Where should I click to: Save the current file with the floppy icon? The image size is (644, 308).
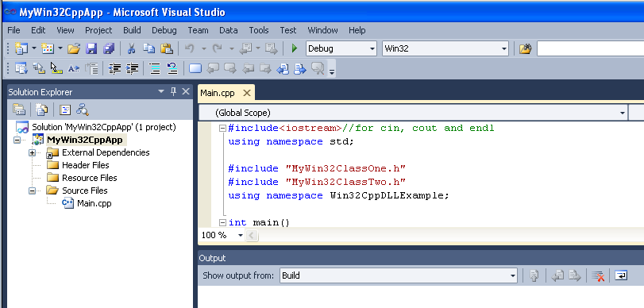91,48
